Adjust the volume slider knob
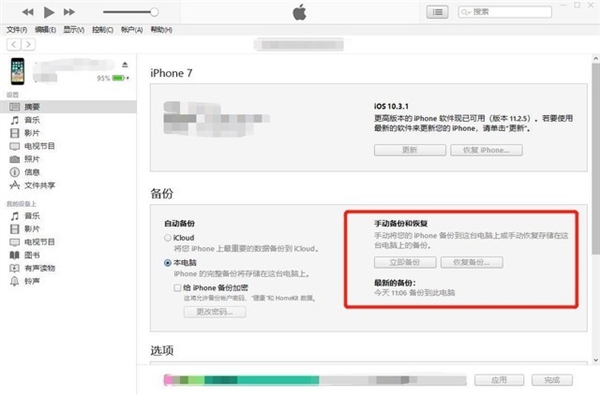 click(154, 12)
